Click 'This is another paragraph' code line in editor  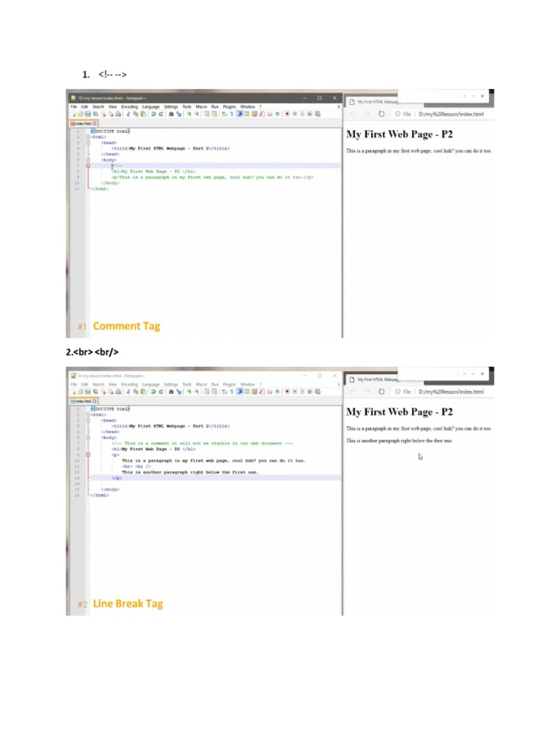tap(190, 472)
